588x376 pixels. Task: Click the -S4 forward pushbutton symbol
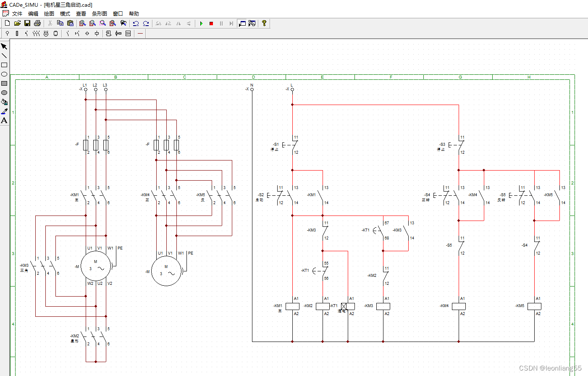click(447, 195)
